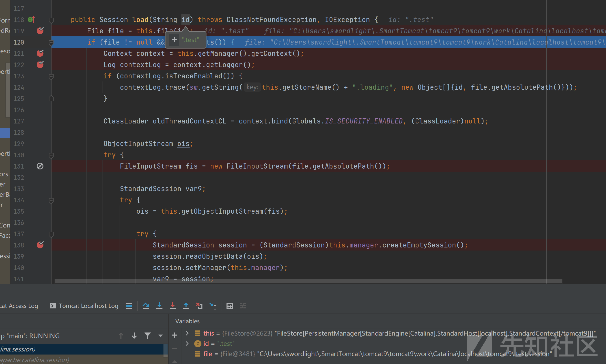Click the Step Out debugger icon
The width and height of the screenshot is (606, 364).
(186, 306)
